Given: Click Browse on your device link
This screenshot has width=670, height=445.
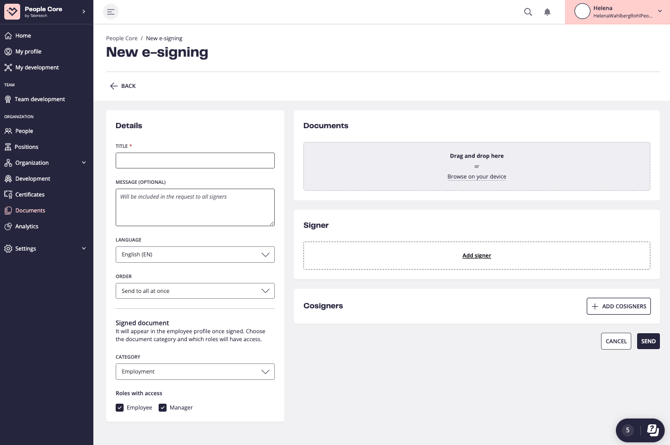Looking at the screenshot, I should point(476,177).
